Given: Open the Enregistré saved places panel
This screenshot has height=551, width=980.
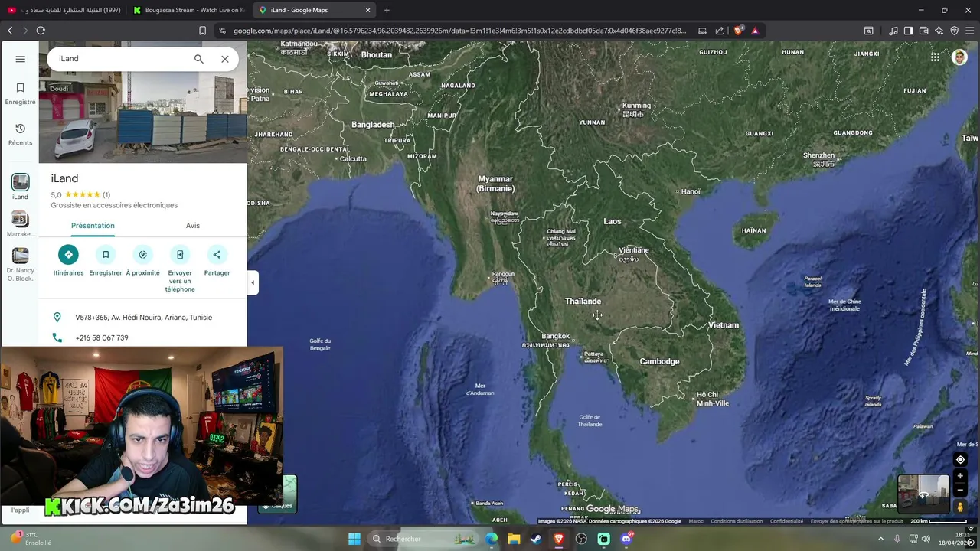Looking at the screenshot, I should [x=20, y=94].
